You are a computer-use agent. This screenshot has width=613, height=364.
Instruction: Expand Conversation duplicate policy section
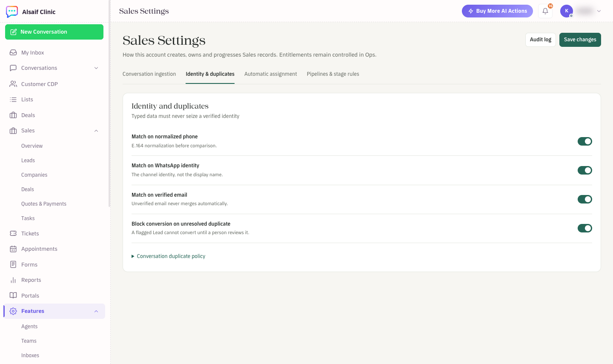click(x=169, y=256)
